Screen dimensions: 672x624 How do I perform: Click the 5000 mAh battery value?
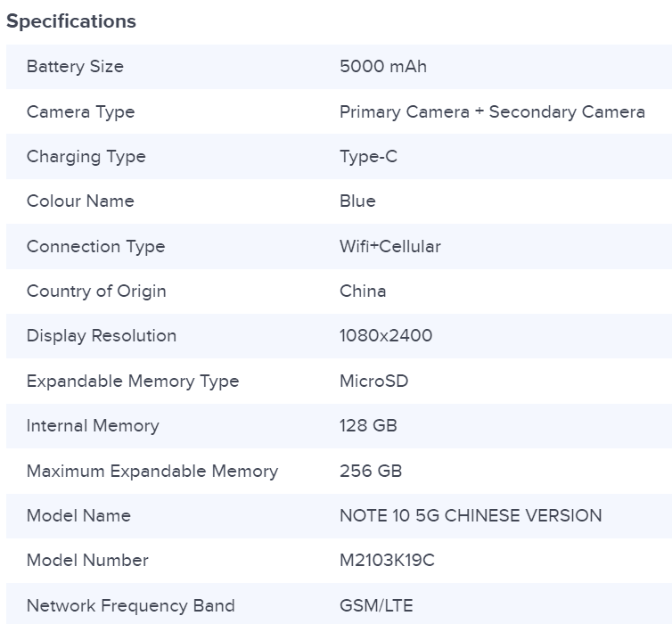click(383, 67)
